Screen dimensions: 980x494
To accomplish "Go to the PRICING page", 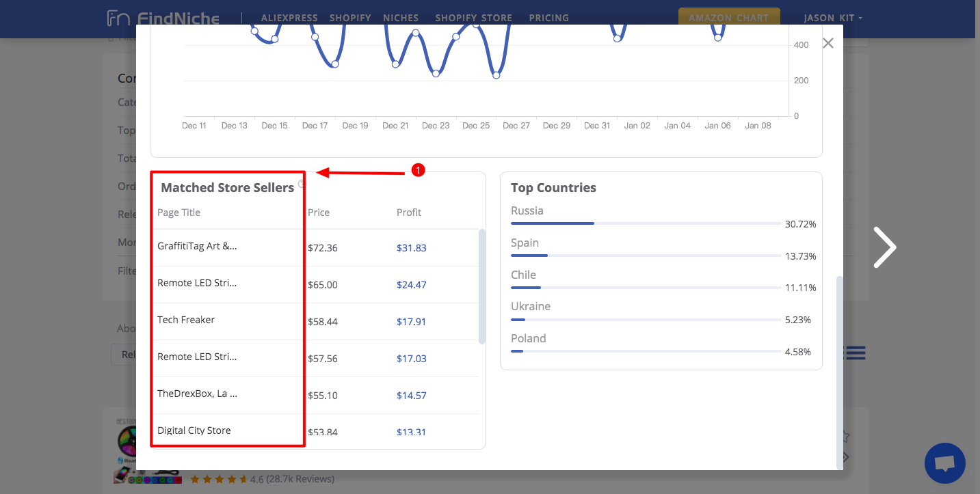I will click(548, 18).
